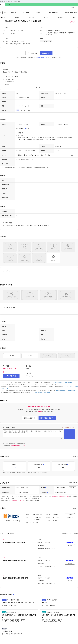Image resolution: width=78 pixels, height=644 pixels.
Task: Click the 주택자금 지원 benefit icon
Action: (10, 258)
